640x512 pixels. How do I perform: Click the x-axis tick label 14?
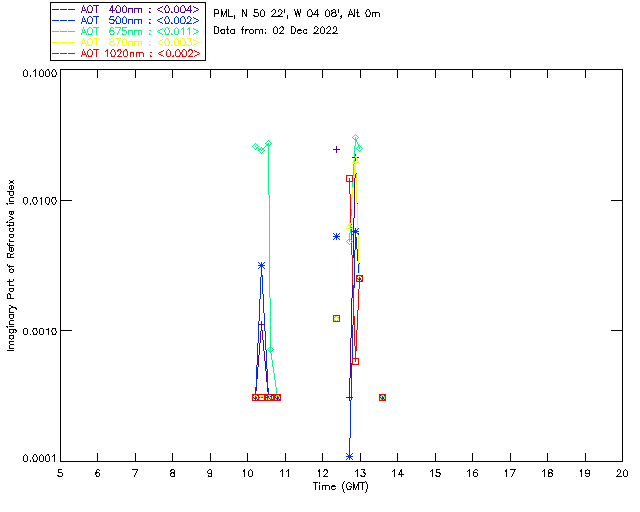pyautogui.click(x=398, y=473)
